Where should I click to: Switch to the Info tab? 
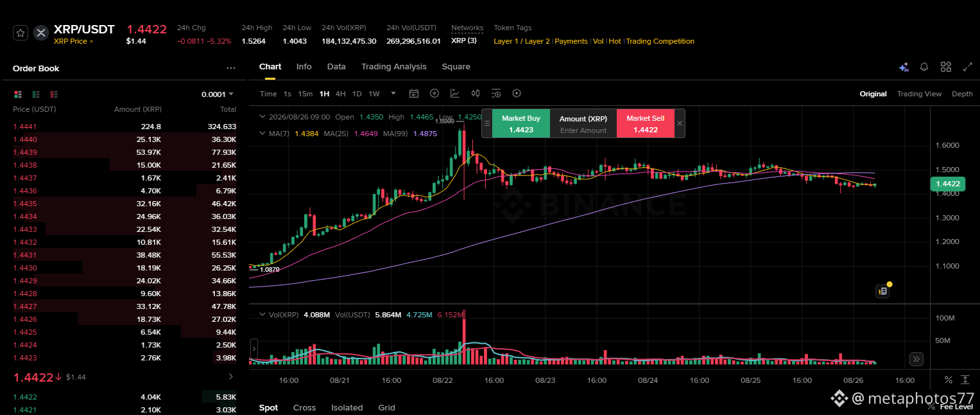coord(304,67)
